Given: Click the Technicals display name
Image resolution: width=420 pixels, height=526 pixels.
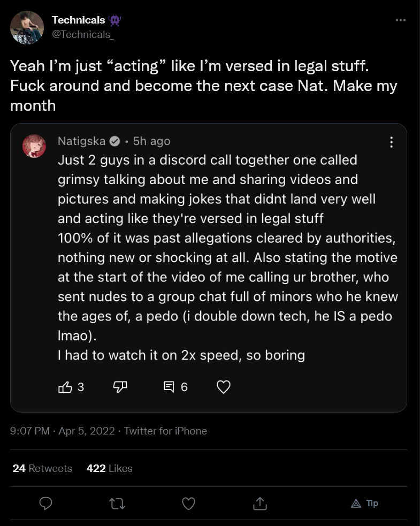Looking at the screenshot, I should (x=79, y=20).
